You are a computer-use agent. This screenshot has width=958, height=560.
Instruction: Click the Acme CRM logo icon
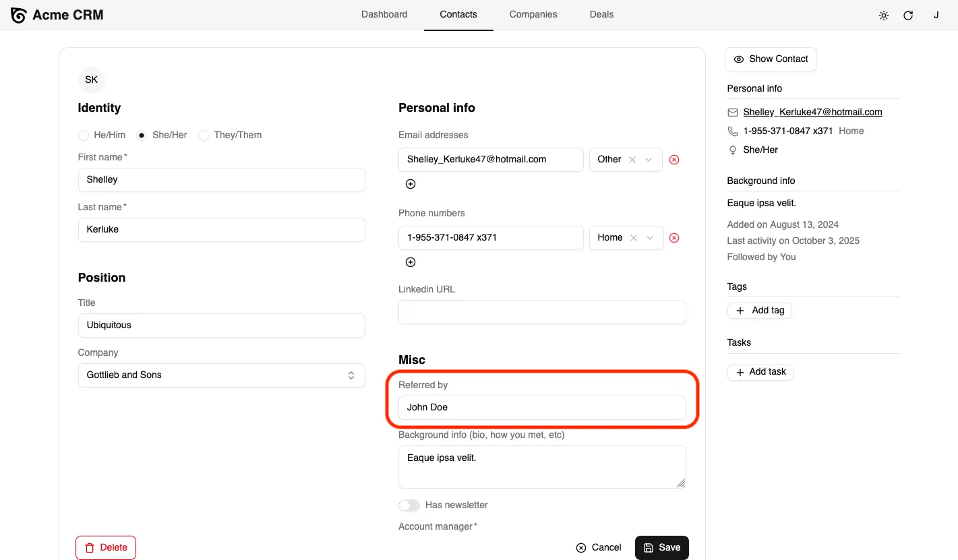[19, 15]
